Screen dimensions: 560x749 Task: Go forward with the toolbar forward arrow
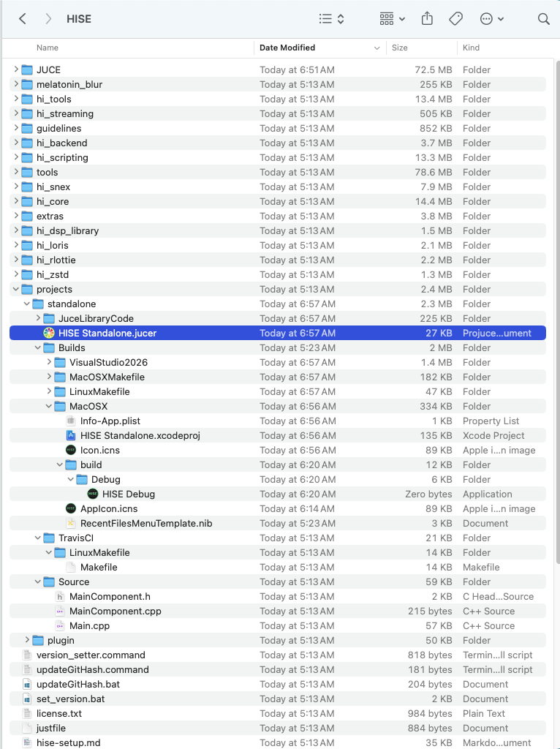click(x=48, y=18)
